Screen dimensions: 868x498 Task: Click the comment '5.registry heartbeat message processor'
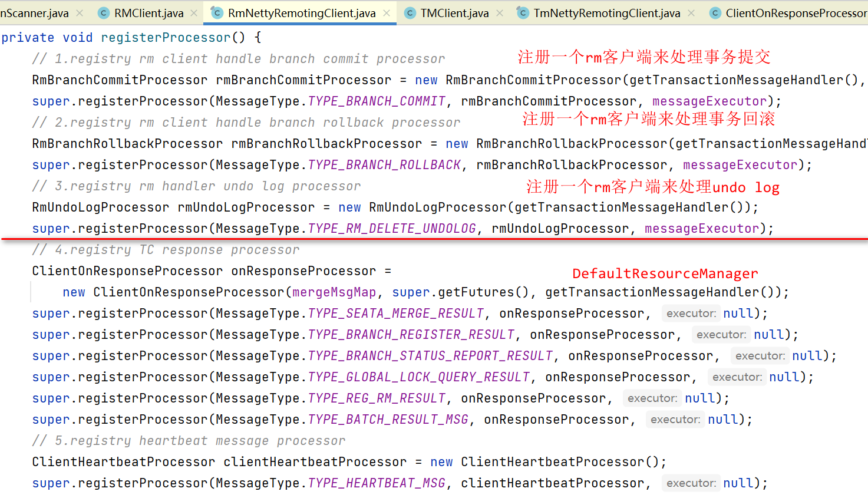(x=189, y=441)
